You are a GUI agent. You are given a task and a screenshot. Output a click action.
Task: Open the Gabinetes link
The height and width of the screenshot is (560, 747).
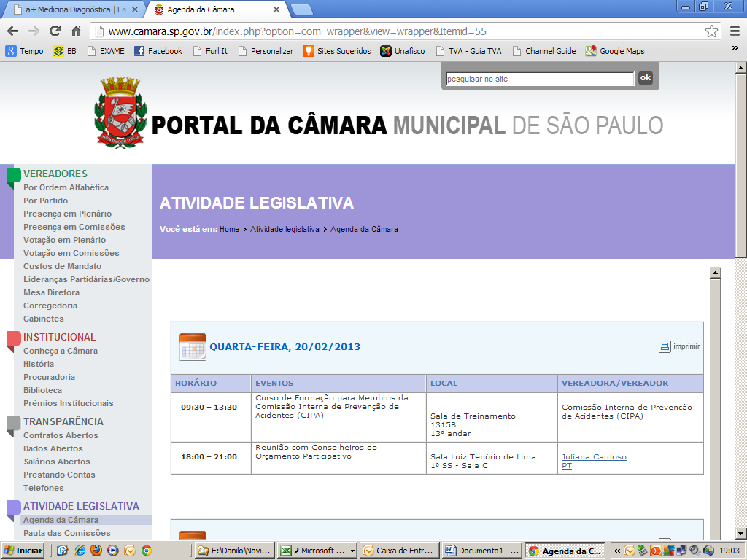click(x=43, y=319)
